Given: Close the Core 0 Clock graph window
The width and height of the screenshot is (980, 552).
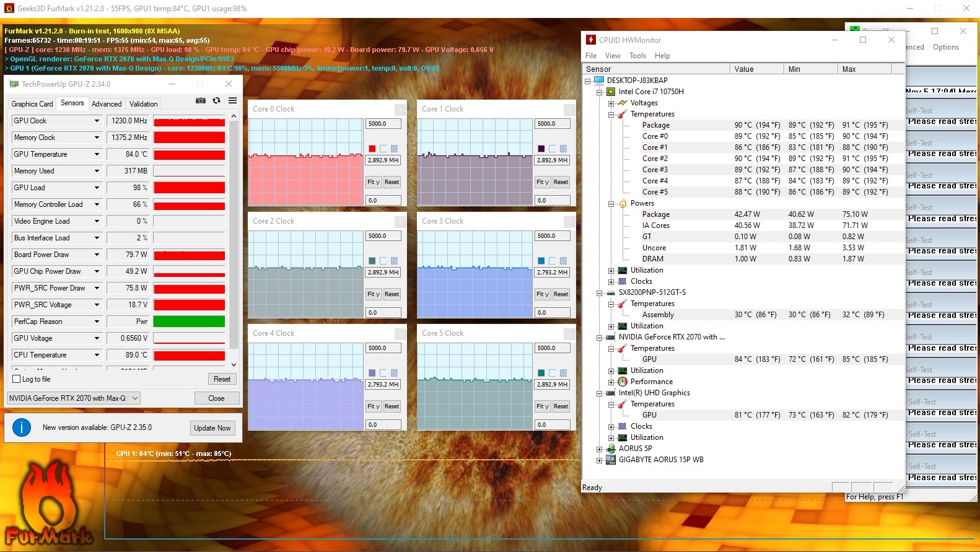Looking at the screenshot, I should pos(400,109).
